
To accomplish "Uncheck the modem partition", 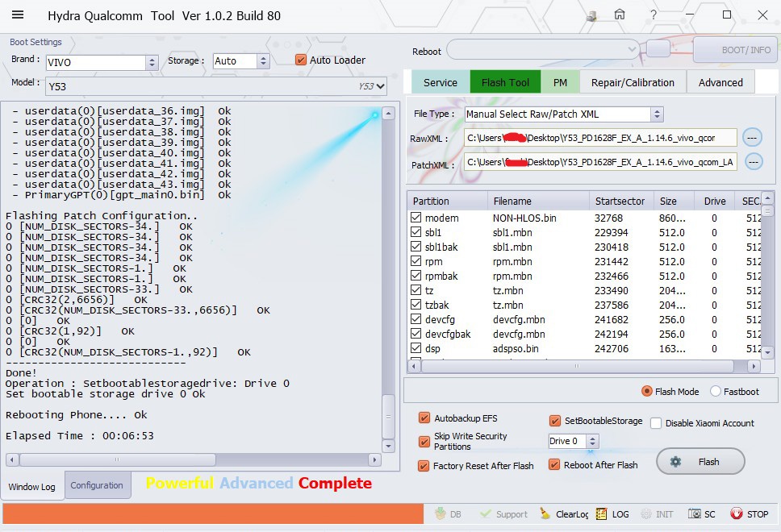I will (x=416, y=218).
